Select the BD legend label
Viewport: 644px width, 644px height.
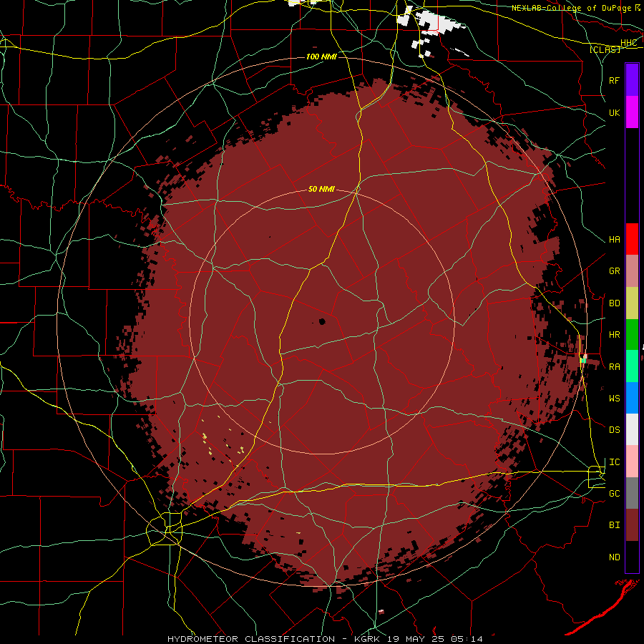tap(614, 303)
